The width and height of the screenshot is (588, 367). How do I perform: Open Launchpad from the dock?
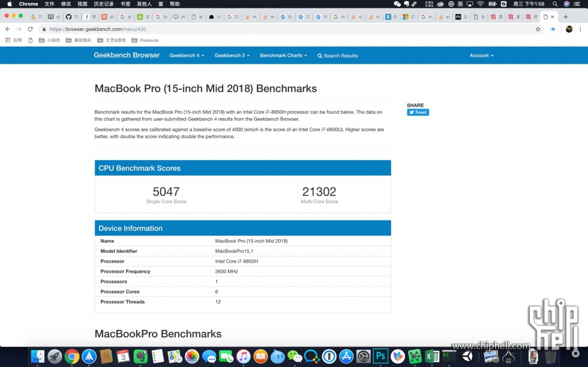click(55, 356)
